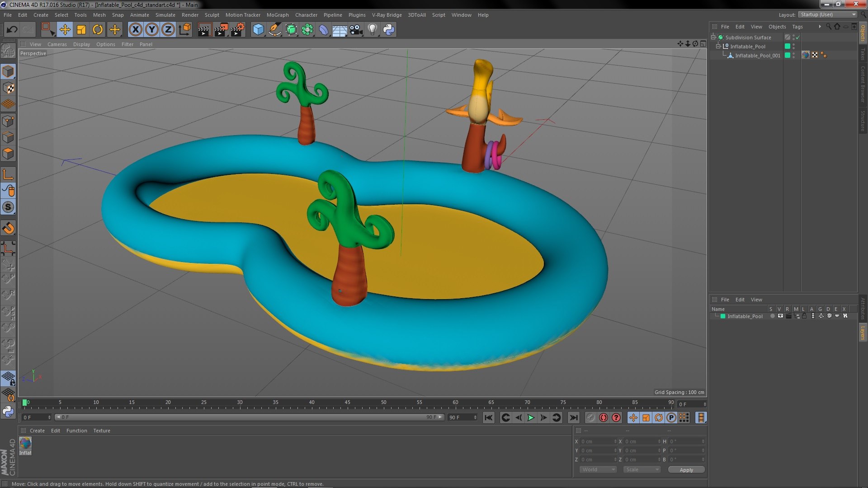Click the Camera object icon

356,30
